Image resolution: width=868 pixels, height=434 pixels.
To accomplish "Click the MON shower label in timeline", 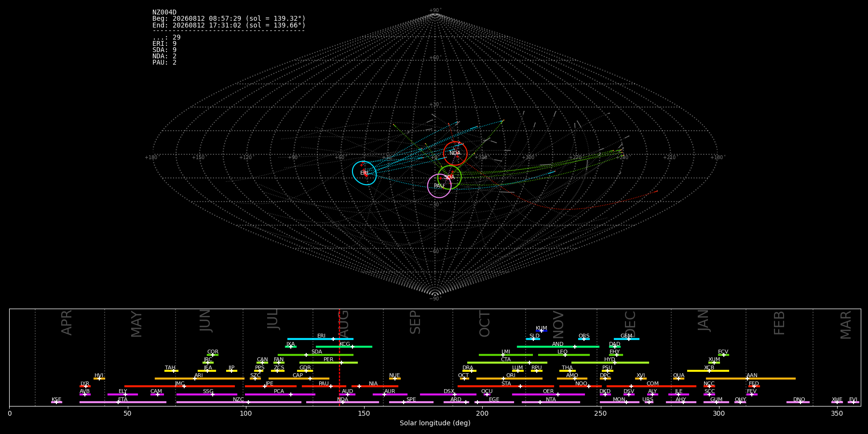I will click(x=619, y=400).
